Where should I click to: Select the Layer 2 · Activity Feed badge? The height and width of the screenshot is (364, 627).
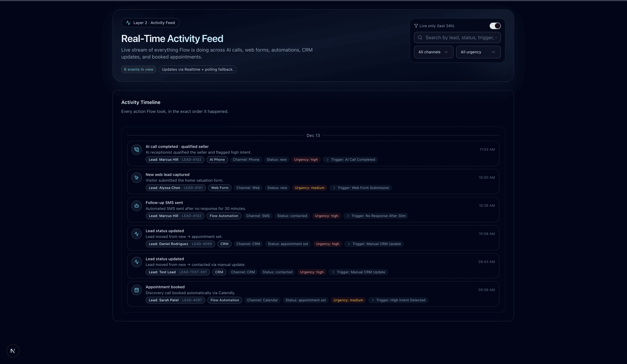(x=150, y=23)
